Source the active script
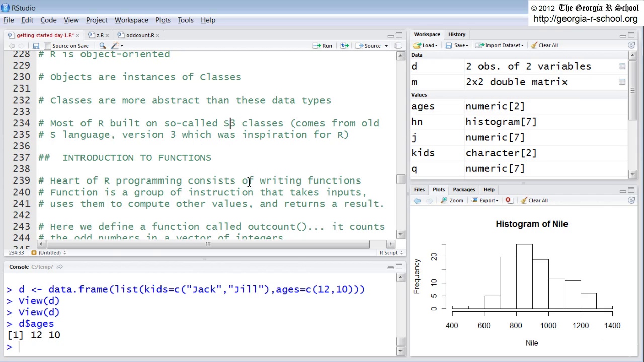This screenshot has width=644, height=362. 368,46
